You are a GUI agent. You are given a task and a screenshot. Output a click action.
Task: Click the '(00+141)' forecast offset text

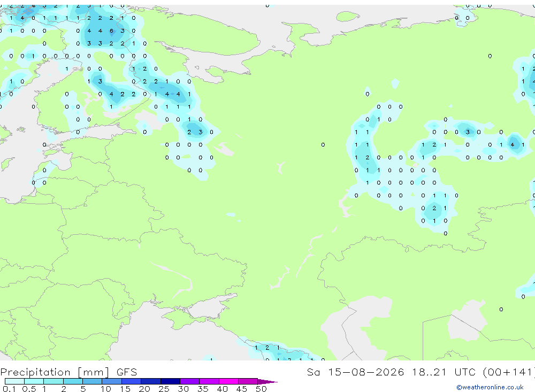[509, 372]
